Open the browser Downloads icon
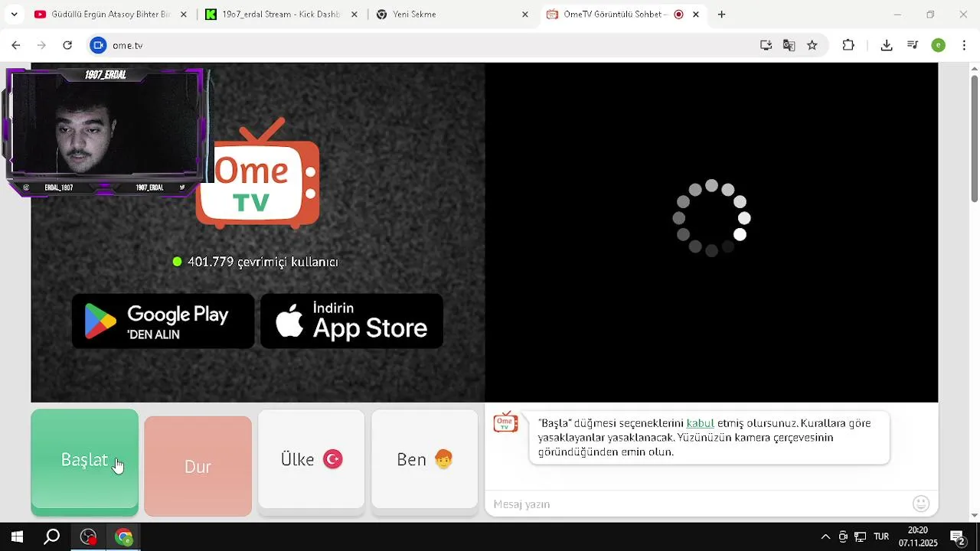This screenshot has width=980, height=551. pyautogui.click(x=887, y=45)
